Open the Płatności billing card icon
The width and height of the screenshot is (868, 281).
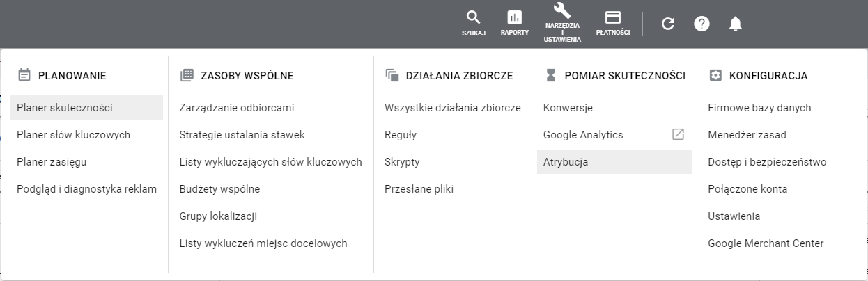[x=613, y=17]
